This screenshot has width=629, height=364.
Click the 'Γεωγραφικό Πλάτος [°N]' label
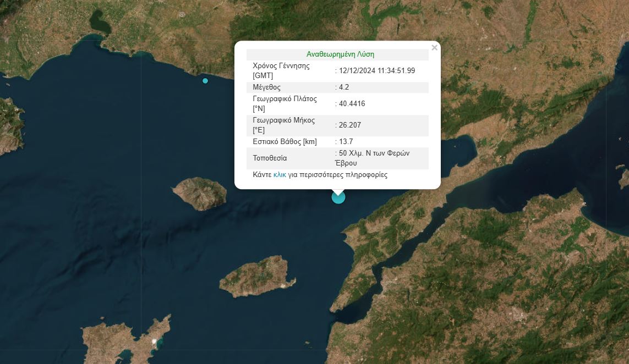pyautogui.click(x=285, y=104)
